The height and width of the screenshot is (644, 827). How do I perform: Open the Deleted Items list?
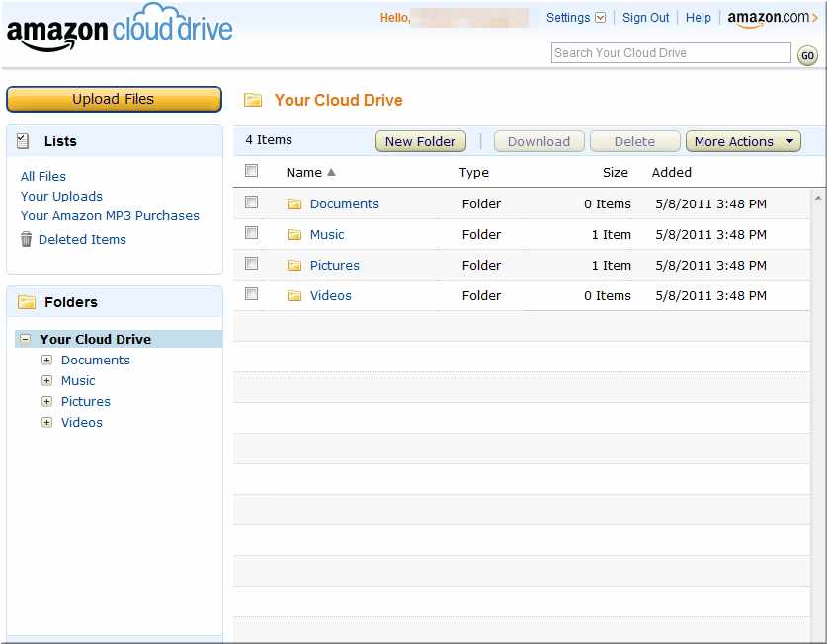point(82,239)
